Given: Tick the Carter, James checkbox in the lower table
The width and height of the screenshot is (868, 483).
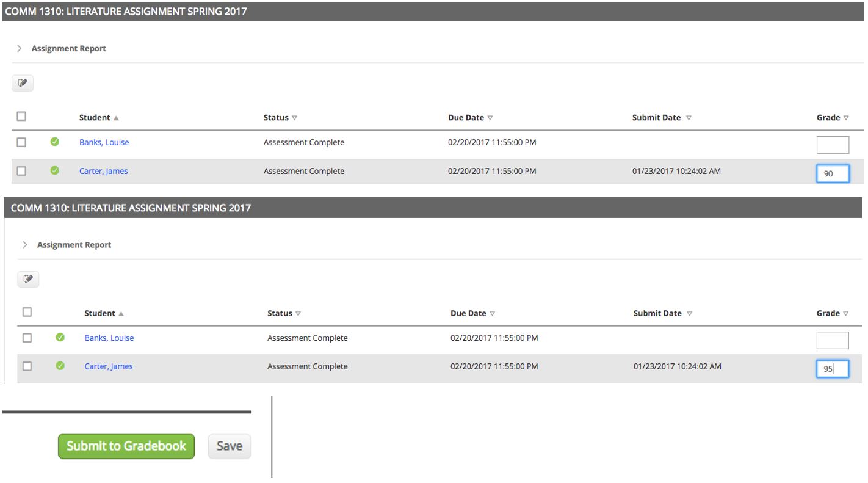Looking at the screenshot, I should point(27,366).
